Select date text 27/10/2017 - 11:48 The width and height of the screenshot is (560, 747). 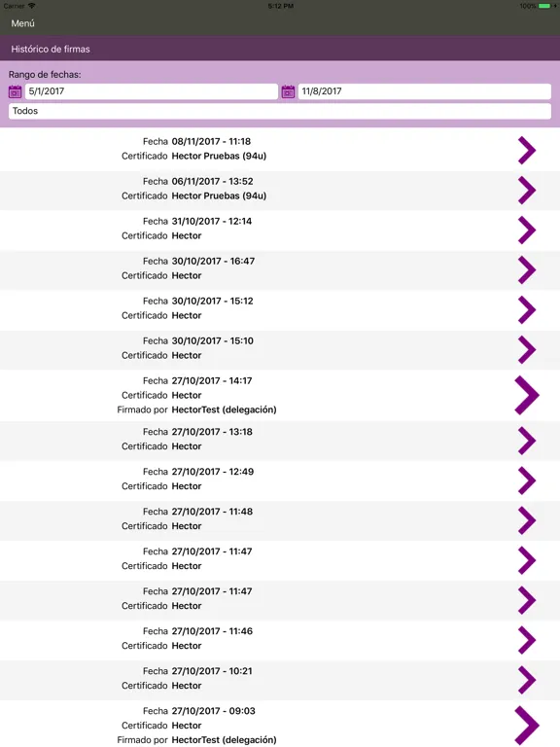click(212, 513)
